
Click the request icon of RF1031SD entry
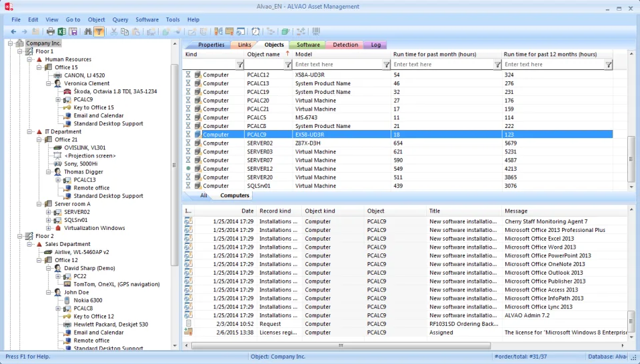click(x=189, y=323)
